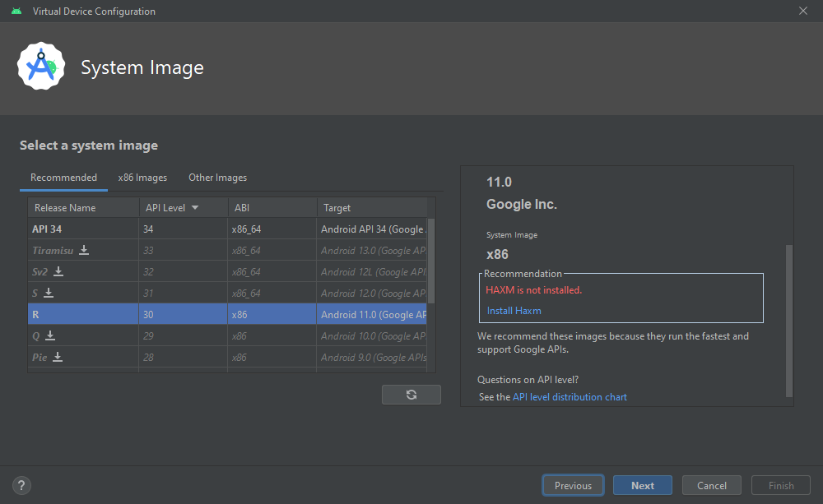This screenshot has width=823, height=504.
Task: Sort table by ABI column header
Action: click(272, 208)
